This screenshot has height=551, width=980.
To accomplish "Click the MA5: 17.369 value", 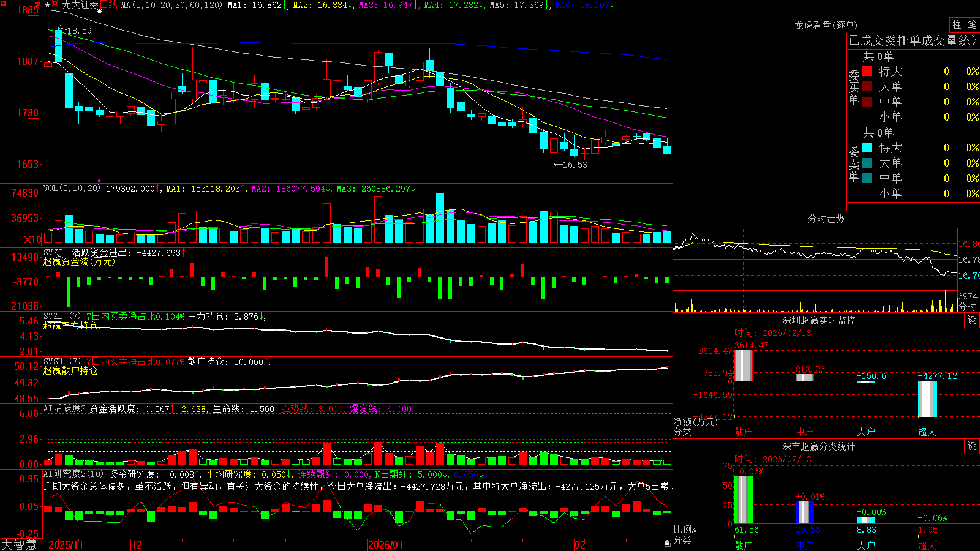I will pos(517,5).
